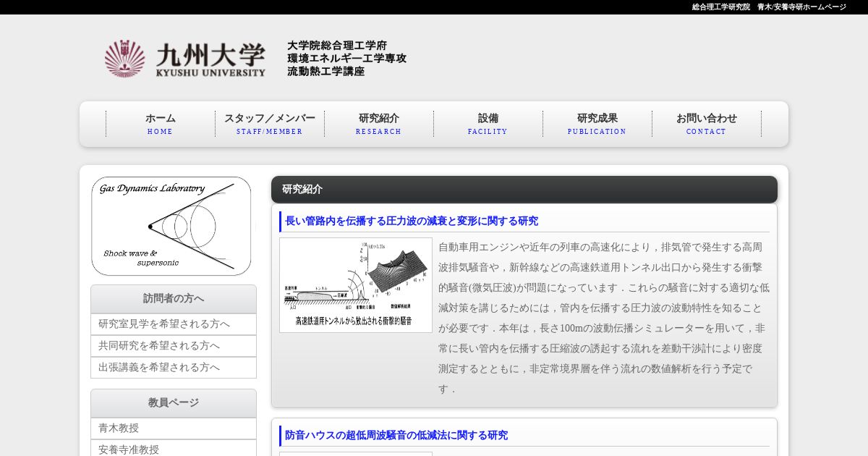Go to スタッフ/メンバー STAFF/MEMBER page
This screenshot has height=456, width=868.
(270, 124)
